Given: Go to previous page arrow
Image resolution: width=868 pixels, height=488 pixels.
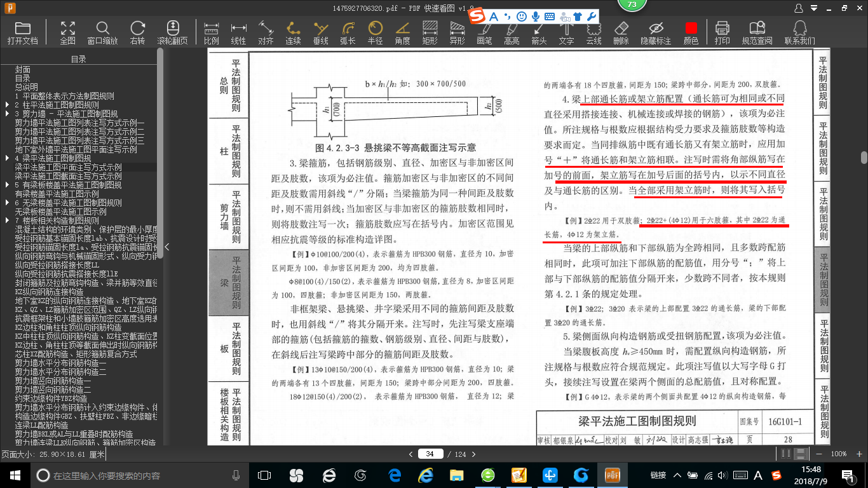Looking at the screenshot, I should (x=411, y=454).
